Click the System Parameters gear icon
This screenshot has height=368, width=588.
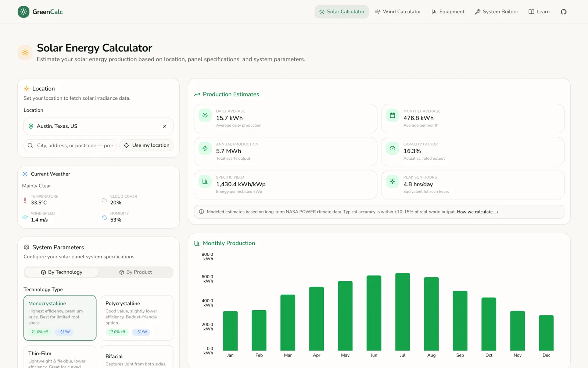(26, 247)
